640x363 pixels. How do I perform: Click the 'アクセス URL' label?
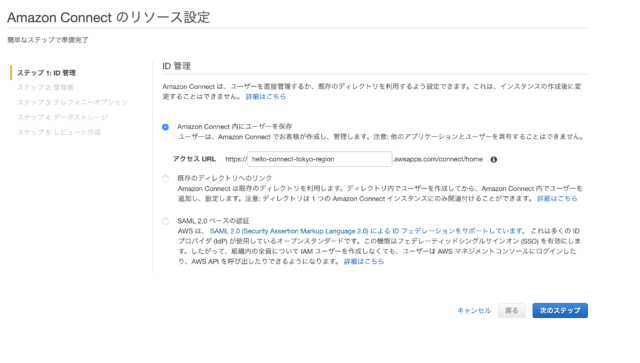[x=194, y=159]
